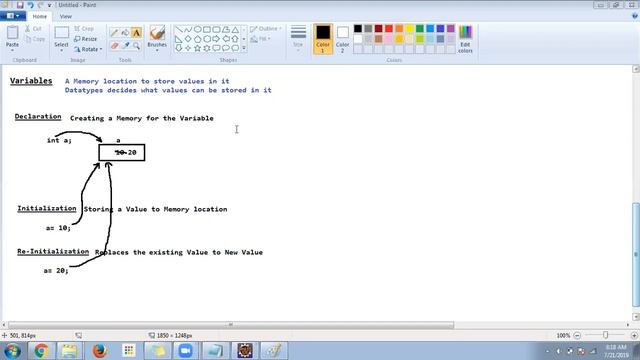Viewport: 640px width, 360px height.
Task: Choose the Triangle shape
Action: 236,30
